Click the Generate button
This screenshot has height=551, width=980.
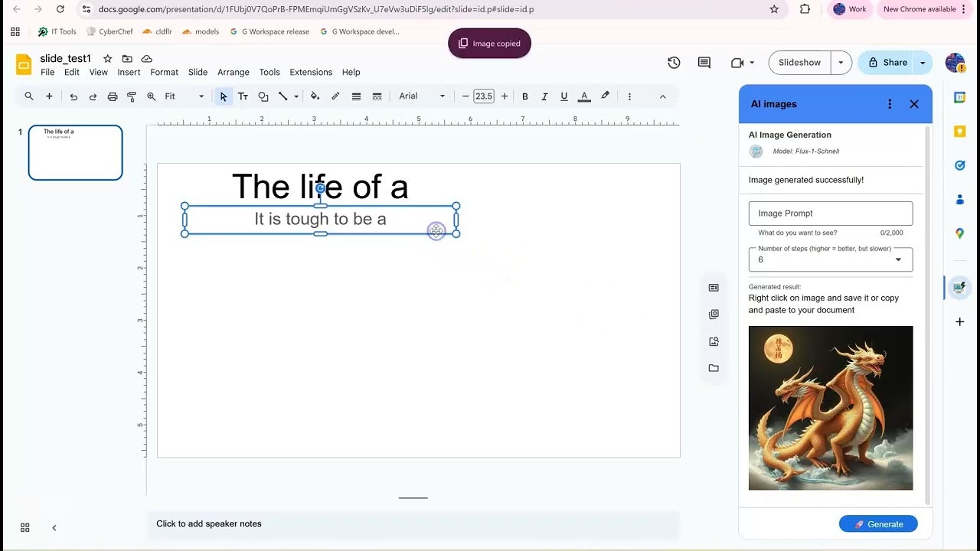(x=877, y=523)
